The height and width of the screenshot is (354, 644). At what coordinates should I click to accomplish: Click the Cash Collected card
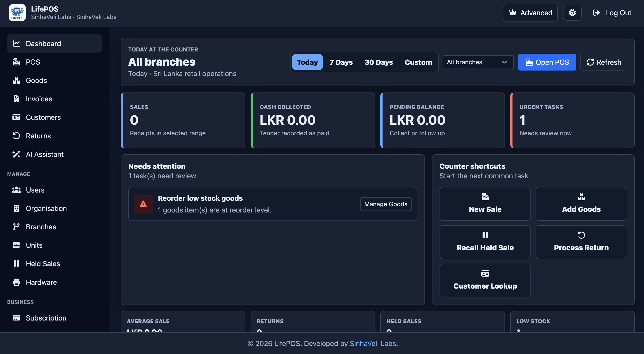click(x=313, y=120)
